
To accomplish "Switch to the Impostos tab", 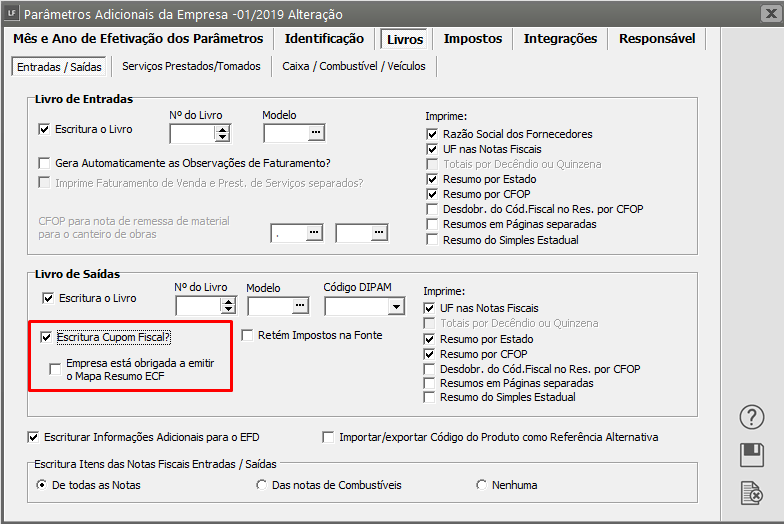I will pos(472,39).
